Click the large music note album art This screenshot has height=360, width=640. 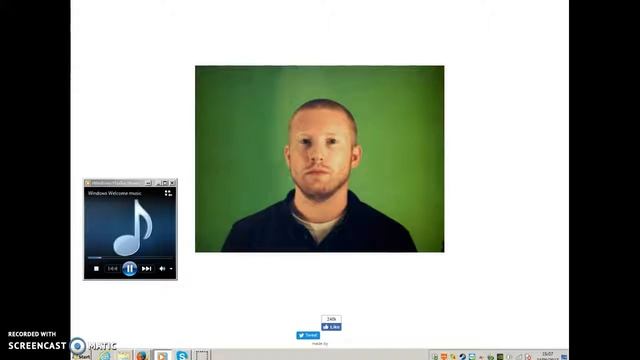pyautogui.click(x=133, y=227)
